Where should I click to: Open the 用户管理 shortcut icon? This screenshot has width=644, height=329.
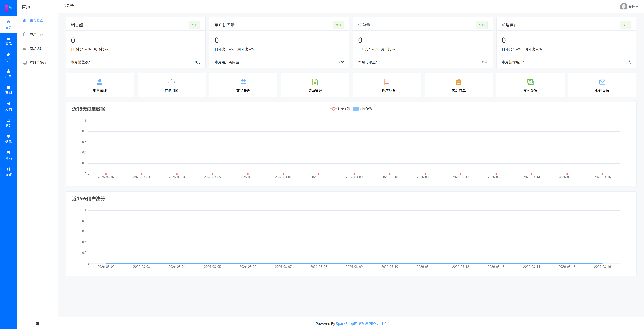click(99, 82)
